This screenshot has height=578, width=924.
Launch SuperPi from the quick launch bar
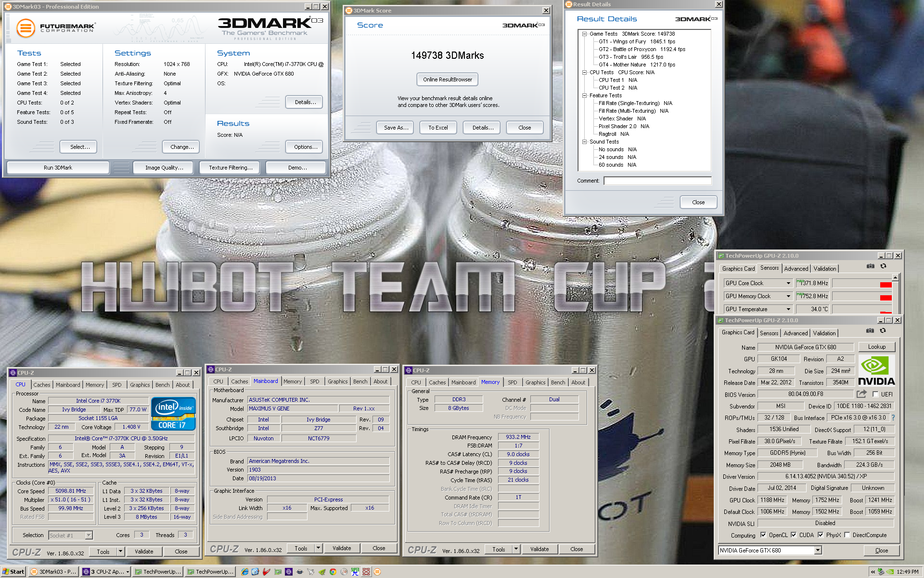click(x=355, y=572)
